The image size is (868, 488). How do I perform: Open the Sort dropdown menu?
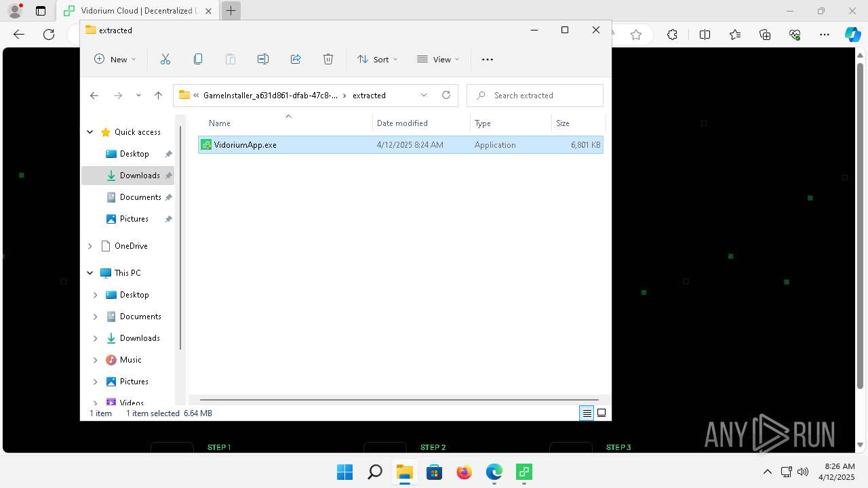(x=377, y=60)
